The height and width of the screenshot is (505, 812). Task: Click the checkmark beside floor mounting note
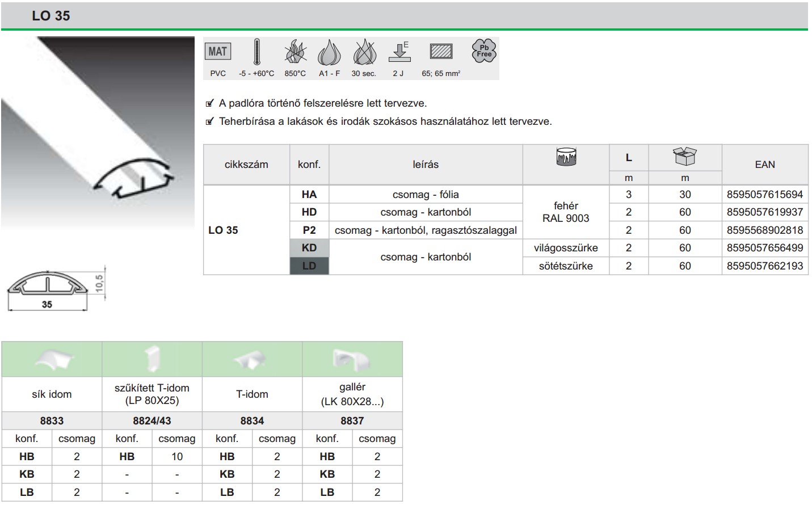tap(210, 103)
